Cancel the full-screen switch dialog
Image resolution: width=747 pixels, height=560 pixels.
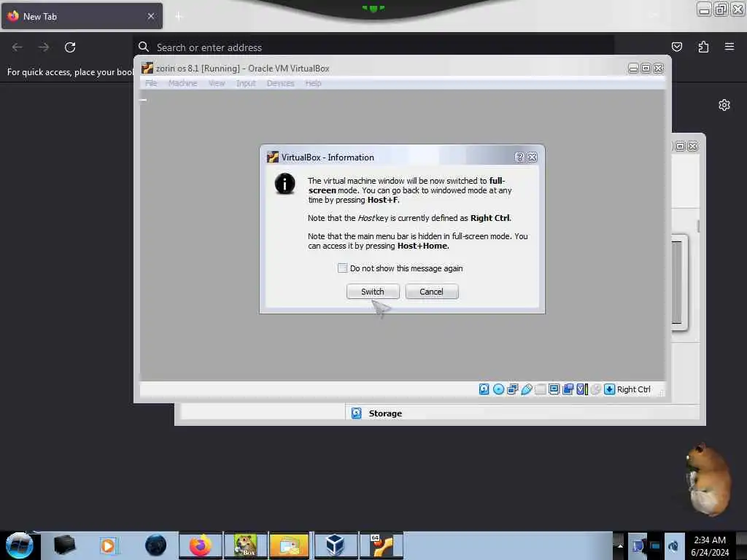point(432,292)
